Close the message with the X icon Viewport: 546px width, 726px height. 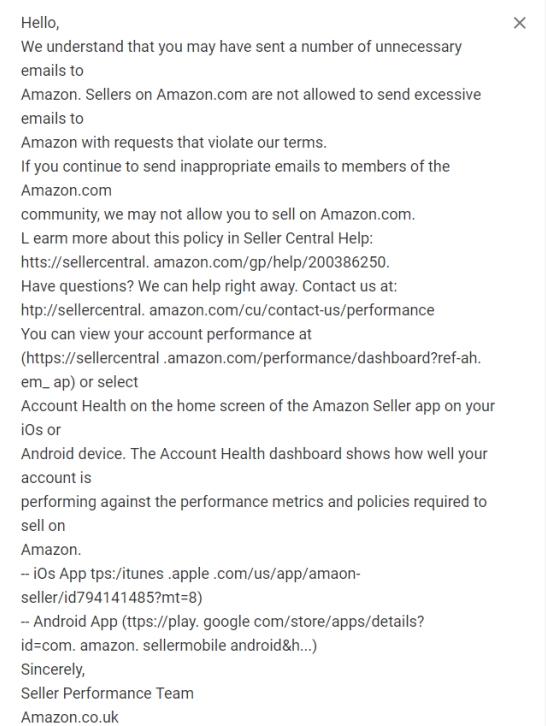520,23
